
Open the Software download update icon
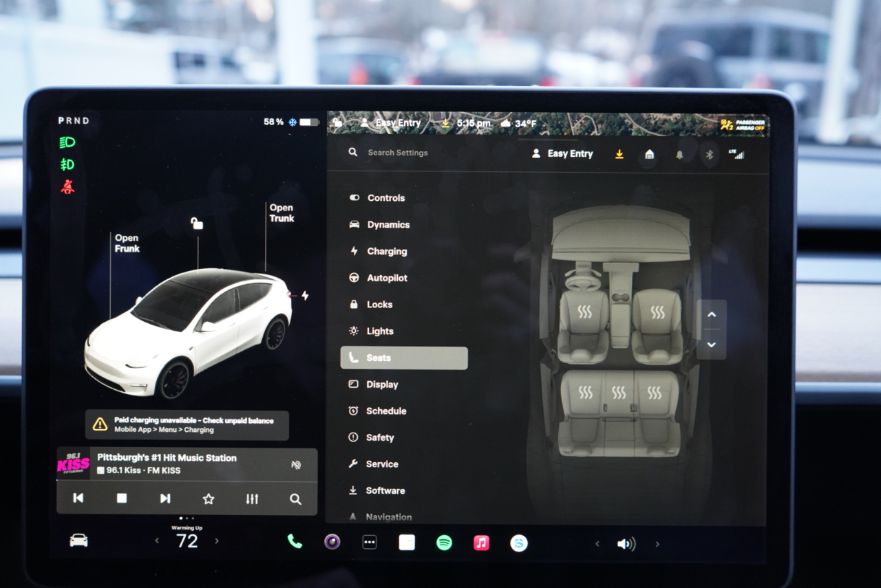coord(619,154)
